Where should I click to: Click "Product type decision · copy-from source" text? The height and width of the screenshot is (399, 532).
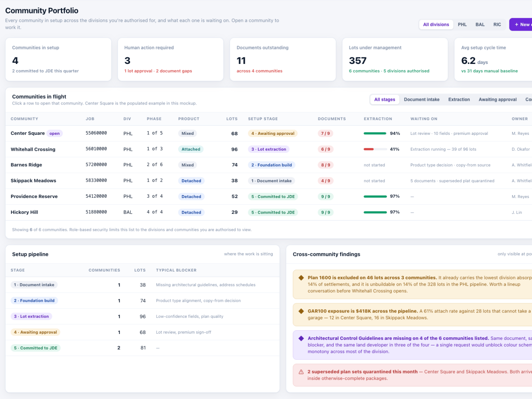click(450, 165)
